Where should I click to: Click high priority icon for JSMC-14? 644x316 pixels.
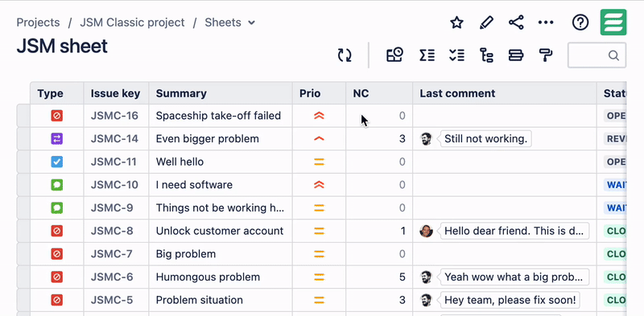click(319, 139)
